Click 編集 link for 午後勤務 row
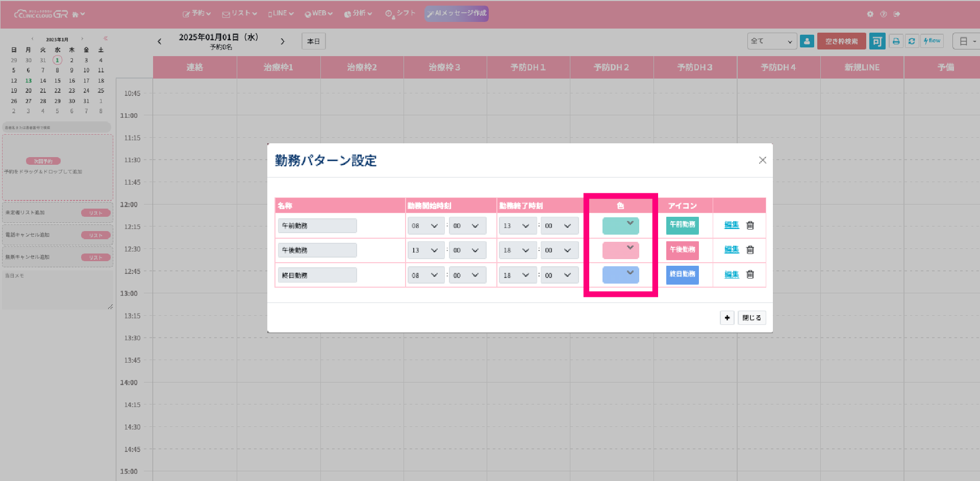Viewport: 980px width, 481px height. pyautogui.click(x=732, y=250)
